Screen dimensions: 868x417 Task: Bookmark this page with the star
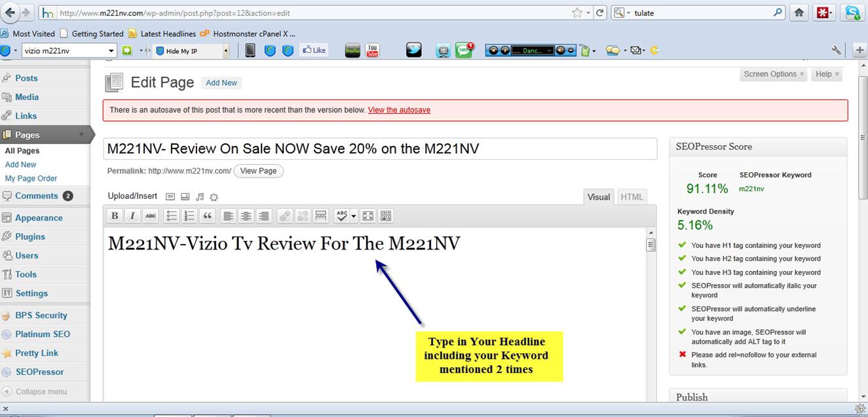click(576, 13)
